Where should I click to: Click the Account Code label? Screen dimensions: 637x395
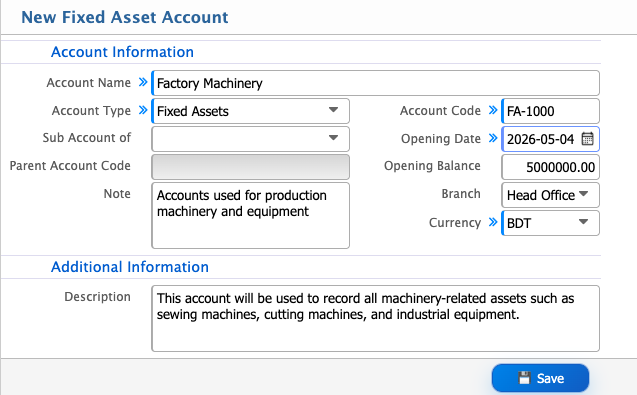pos(440,111)
